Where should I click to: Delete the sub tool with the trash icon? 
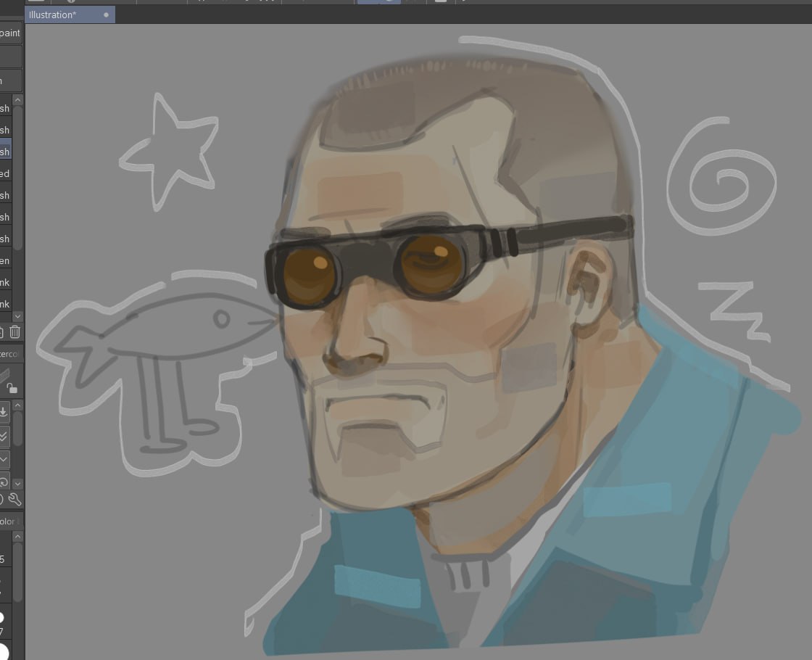click(x=15, y=332)
